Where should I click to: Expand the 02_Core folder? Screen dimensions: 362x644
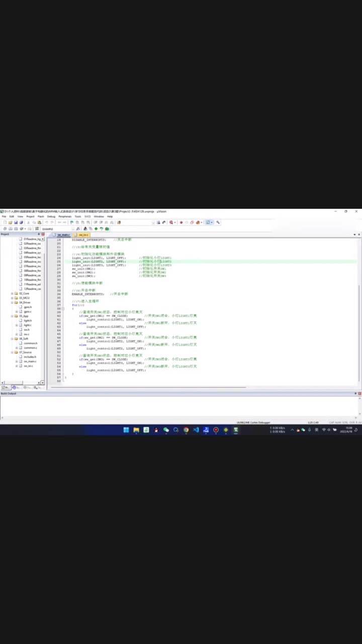(12, 293)
